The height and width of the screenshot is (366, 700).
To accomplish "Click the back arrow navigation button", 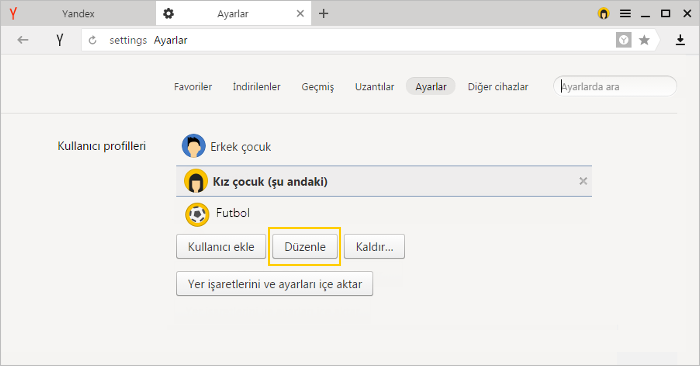I will coord(23,40).
